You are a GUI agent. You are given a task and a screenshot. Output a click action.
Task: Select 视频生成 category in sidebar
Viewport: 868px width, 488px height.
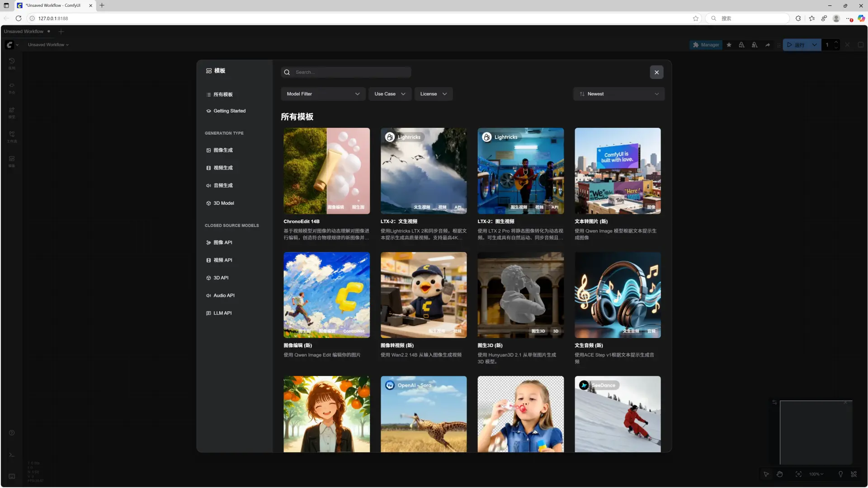click(x=223, y=168)
